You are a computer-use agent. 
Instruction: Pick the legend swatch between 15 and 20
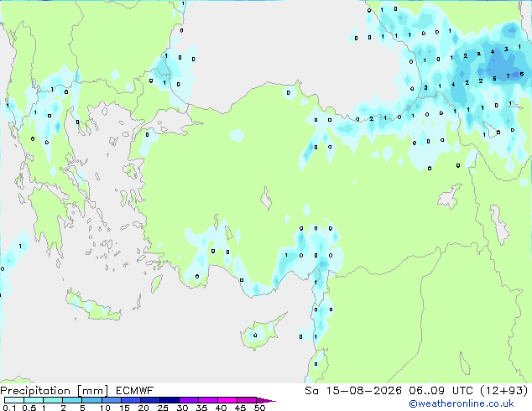130,400
